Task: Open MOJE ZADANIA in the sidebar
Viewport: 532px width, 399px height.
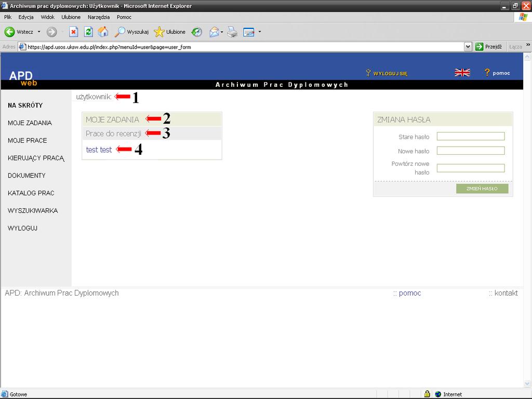Action: tap(30, 123)
